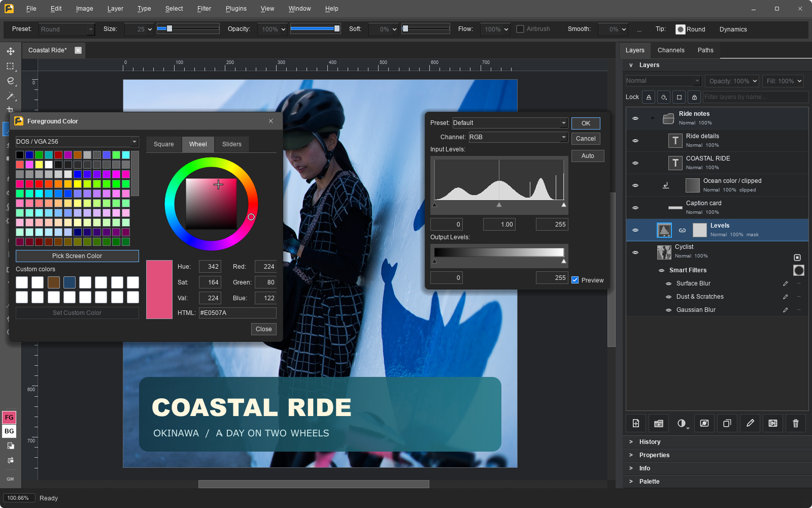Open the Channel RGB dropdown
812x508 pixels.
(518, 137)
